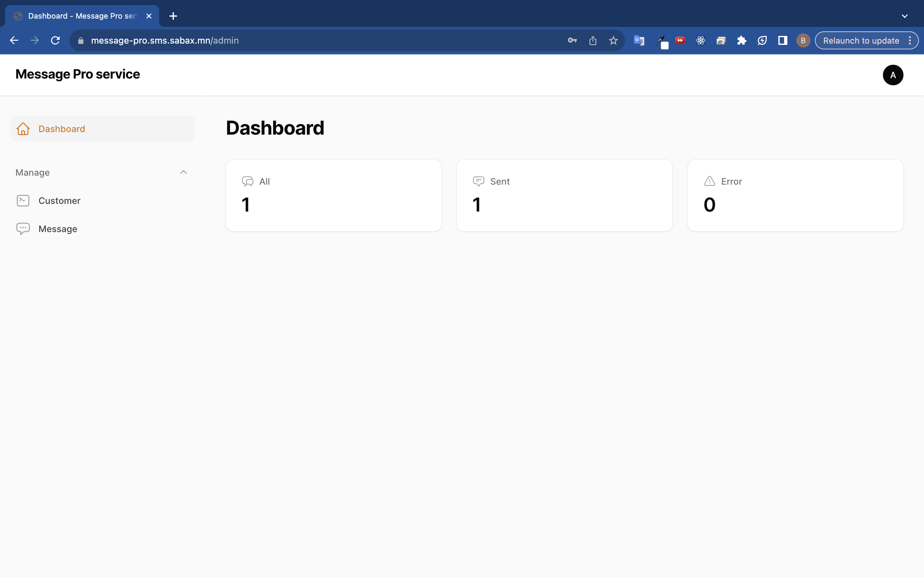The image size is (924, 577).
Task: Open the Customer menu item
Action: [x=59, y=201]
